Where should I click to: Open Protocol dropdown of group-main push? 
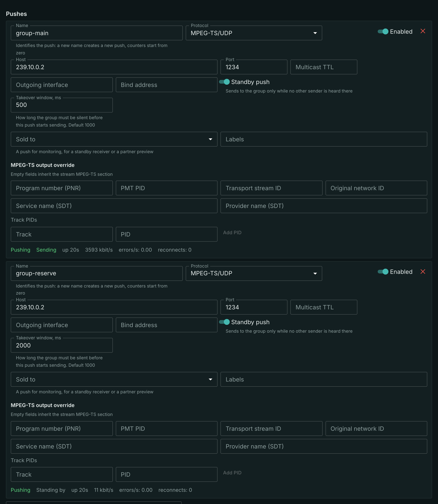pyautogui.click(x=254, y=33)
